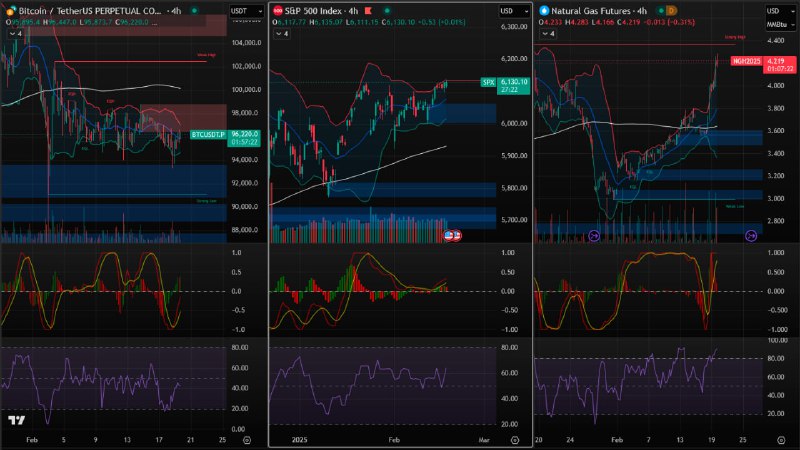Open the MMBtu unit dropdown on Natural Gas
The height and width of the screenshot is (450, 800).
tap(780, 24)
